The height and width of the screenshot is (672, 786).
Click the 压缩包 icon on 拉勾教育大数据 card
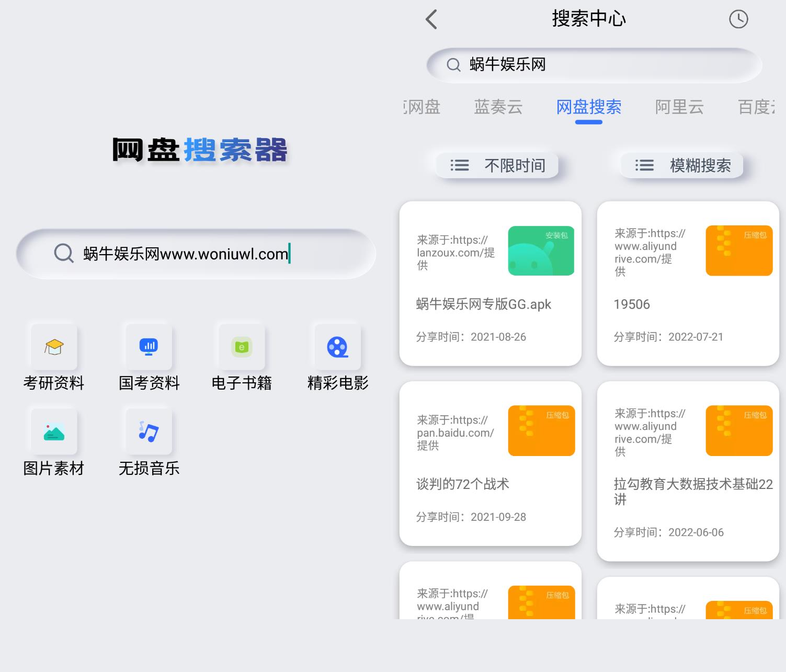(739, 430)
